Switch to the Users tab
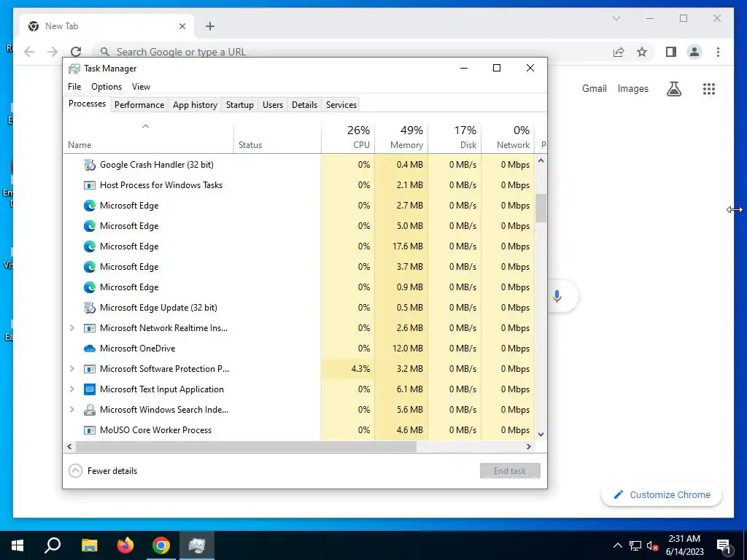 (x=273, y=105)
